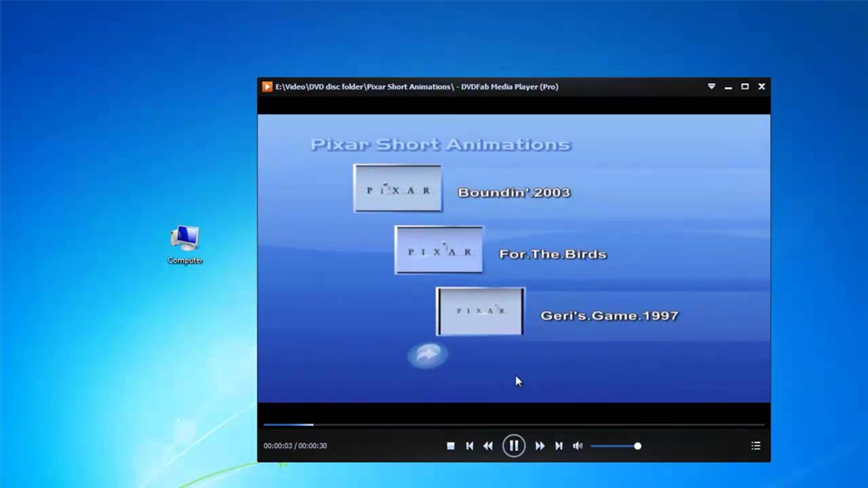Select the For.The.Birds thumbnail
868x488 pixels.
tap(439, 250)
